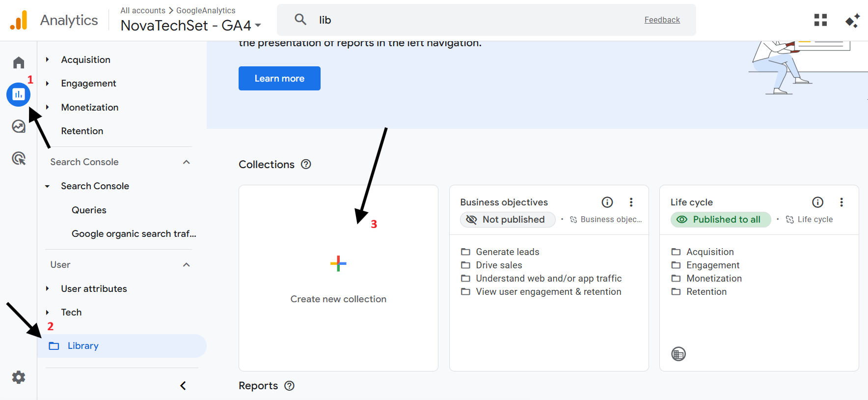Click the Not published status chip

click(508, 220)
